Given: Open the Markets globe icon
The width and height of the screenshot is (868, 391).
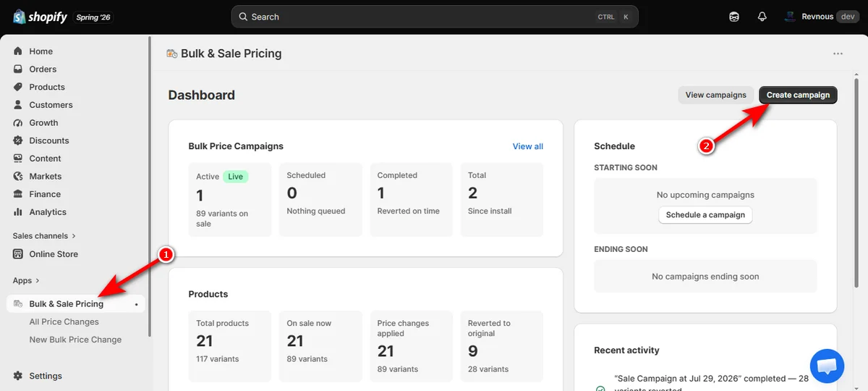Looking at the screenshot, I should 18,177.
